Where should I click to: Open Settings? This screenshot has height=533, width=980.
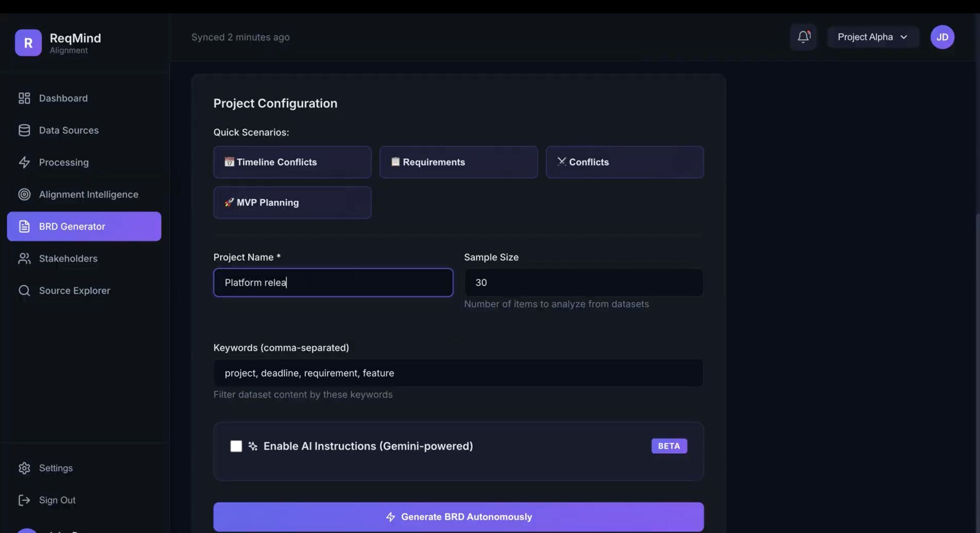(84, 468)
